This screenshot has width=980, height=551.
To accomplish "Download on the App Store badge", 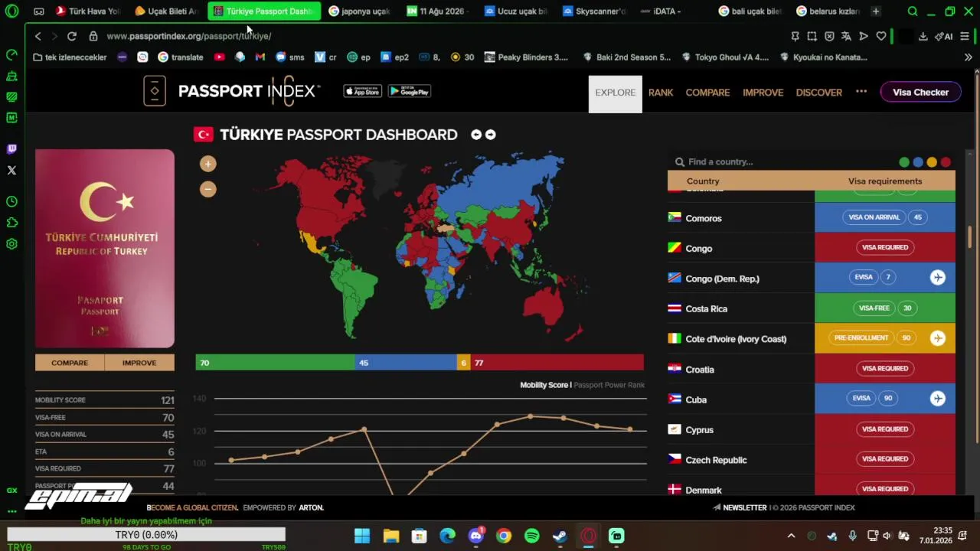I will click(x=362, y=91).
